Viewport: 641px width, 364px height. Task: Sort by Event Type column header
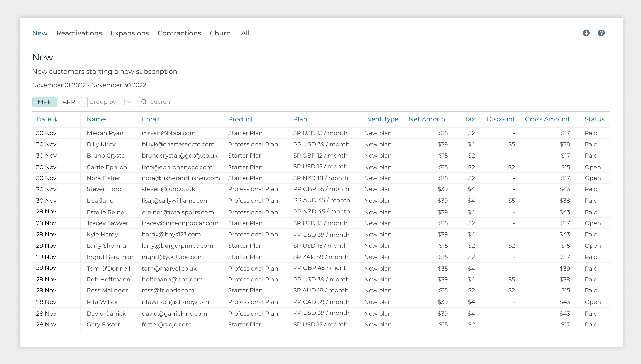click(x=381, y=119)
